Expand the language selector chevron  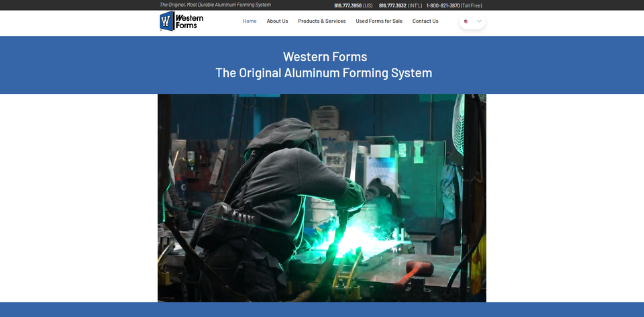coord(479,21)
